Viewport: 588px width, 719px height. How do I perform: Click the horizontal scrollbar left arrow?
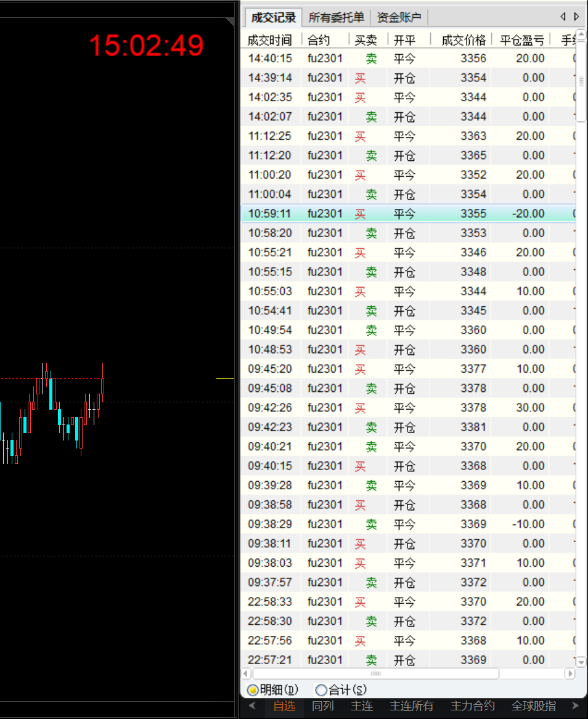click(x=247, y=673)
